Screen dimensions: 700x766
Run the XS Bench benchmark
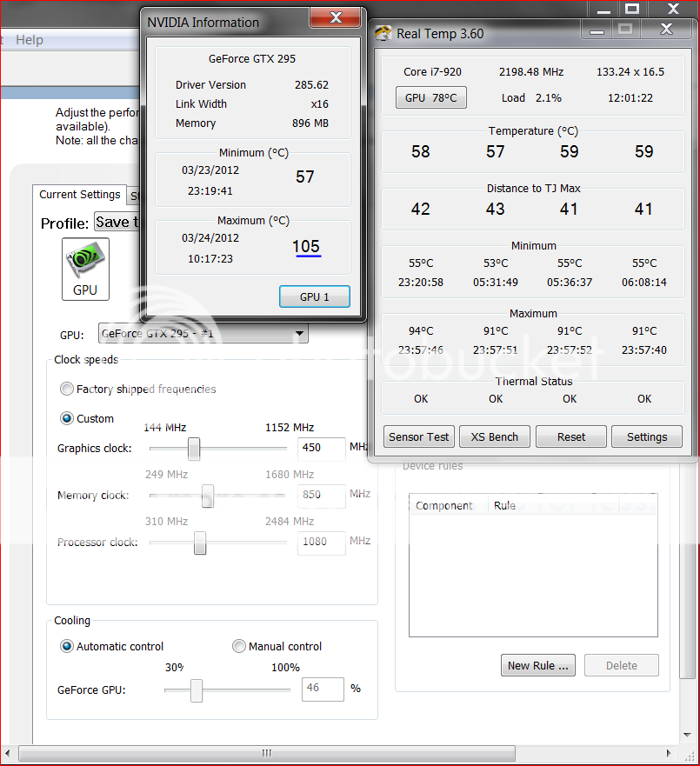(495, 436)
